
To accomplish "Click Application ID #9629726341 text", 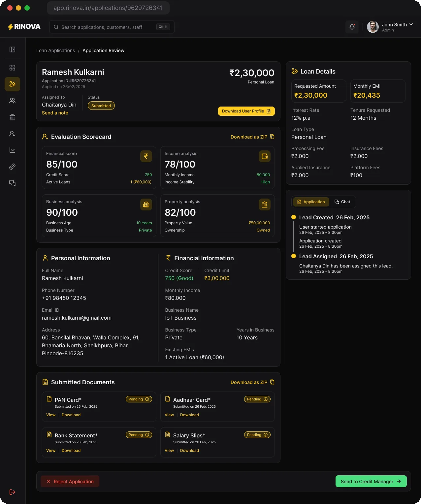I will point(69,81).
